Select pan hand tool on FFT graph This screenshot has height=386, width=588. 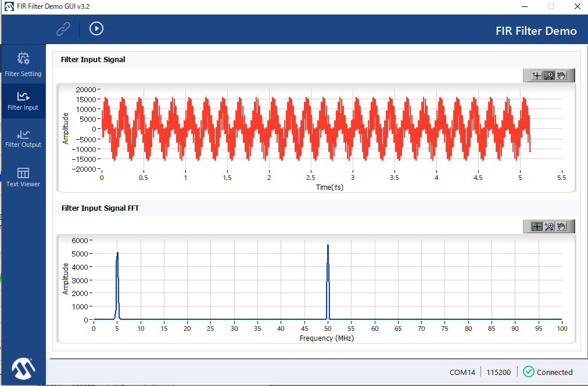pyautogui.click(x=562, y=226)
